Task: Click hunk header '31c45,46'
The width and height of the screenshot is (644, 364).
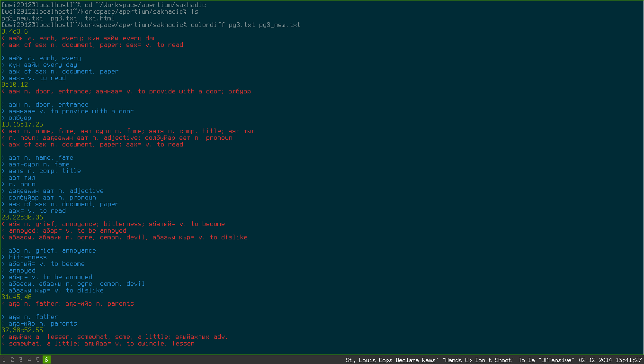Action: pyautogui.click(x=17, y=297)
